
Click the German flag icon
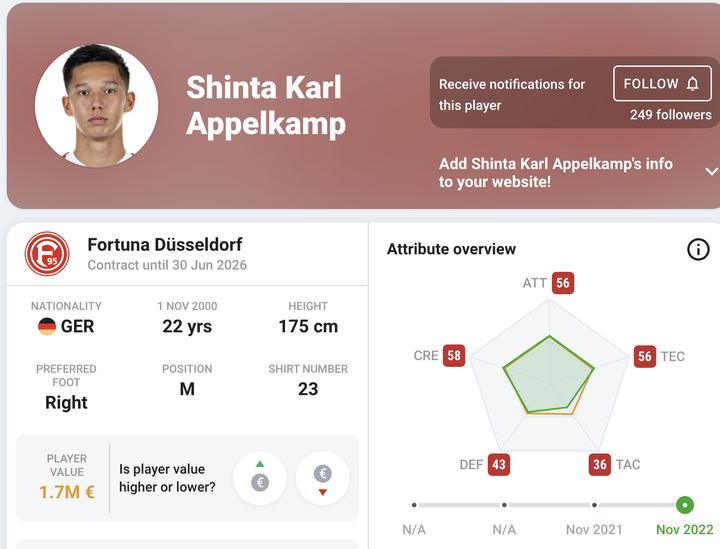pos(47,327)
